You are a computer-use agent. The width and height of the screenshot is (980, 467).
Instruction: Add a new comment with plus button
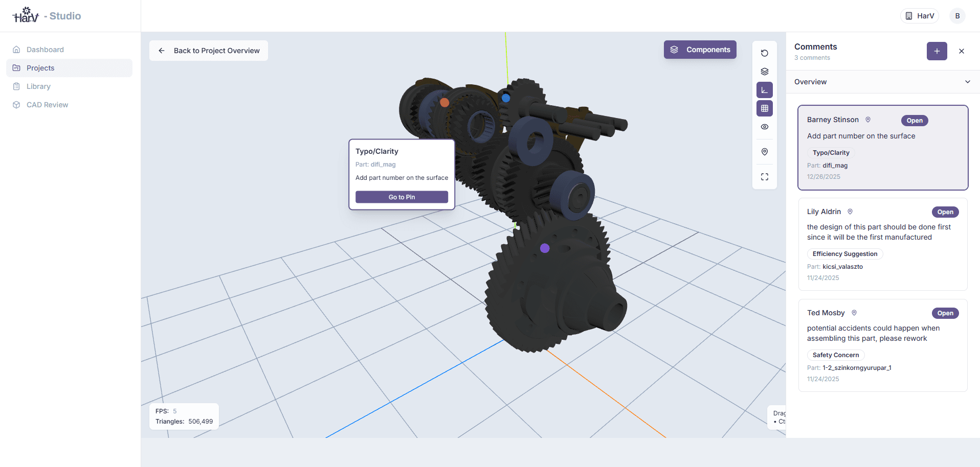tap(937, 51)
